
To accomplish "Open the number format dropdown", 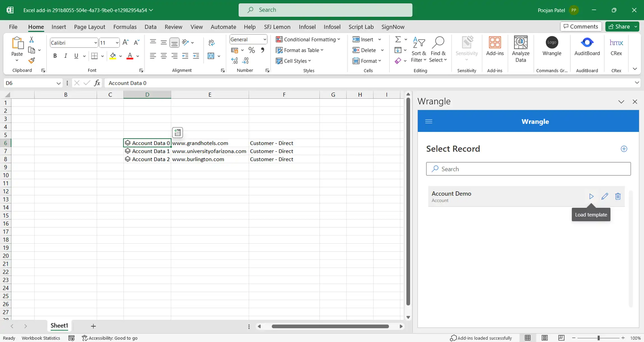I will point(265,39).
